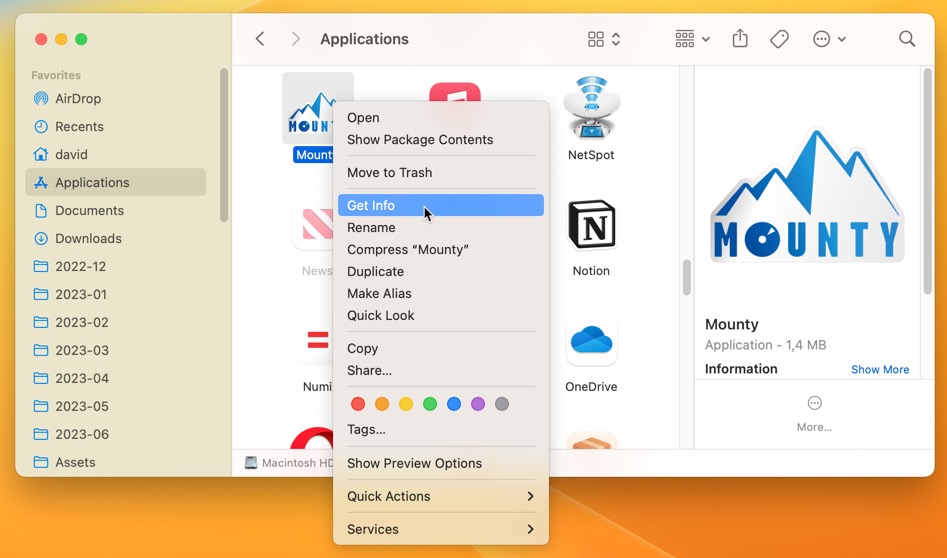Click the file list scrollbar
The width and height of the screenshot is (947, 558).
coord(686,278)
